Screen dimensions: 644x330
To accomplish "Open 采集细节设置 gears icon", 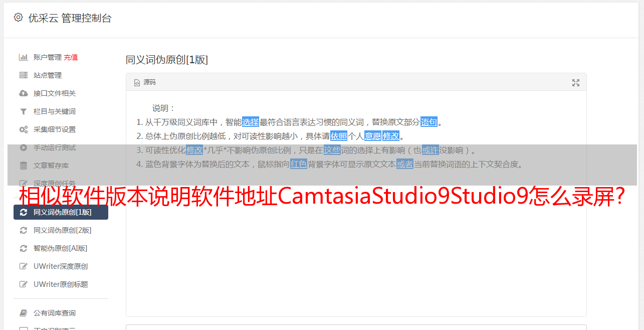I will click(x=23, y=129).
